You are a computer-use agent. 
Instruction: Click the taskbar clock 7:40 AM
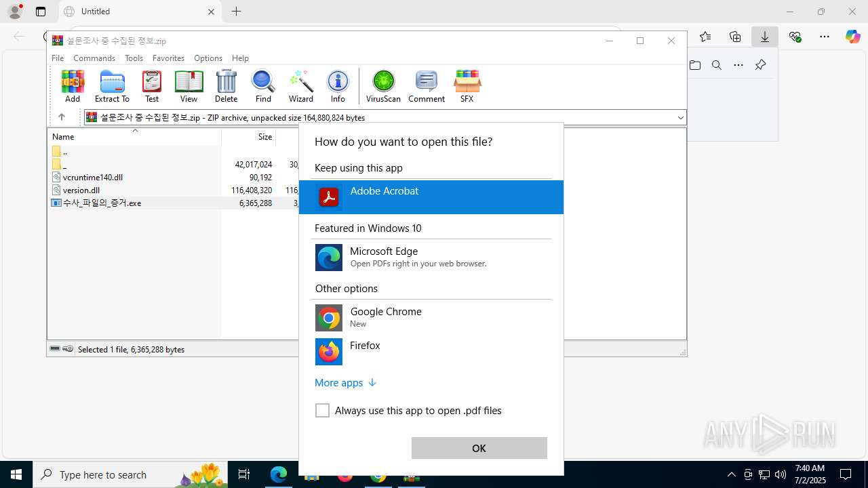pyautogui.click(x=810, y=474)
